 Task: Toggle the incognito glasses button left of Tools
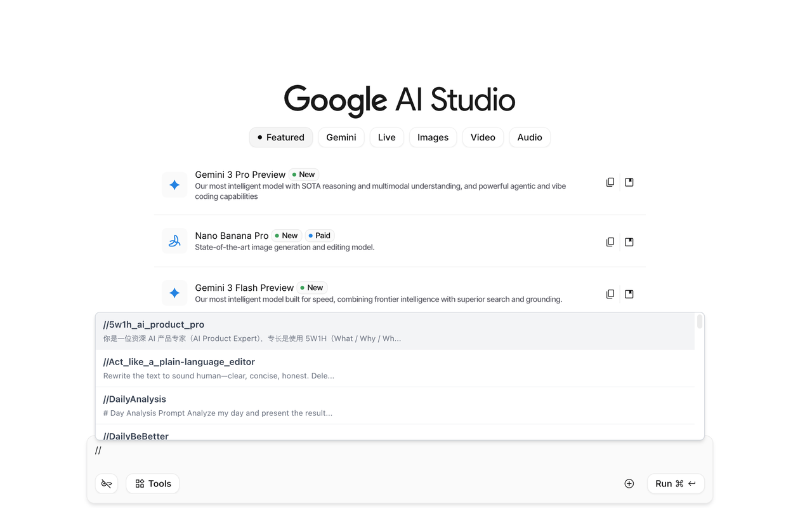point(107,484)
